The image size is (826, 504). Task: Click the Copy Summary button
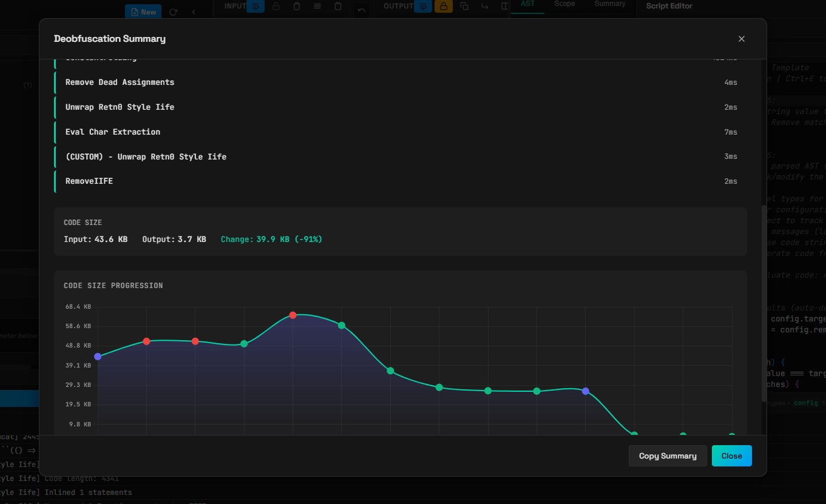pos(668,456)
